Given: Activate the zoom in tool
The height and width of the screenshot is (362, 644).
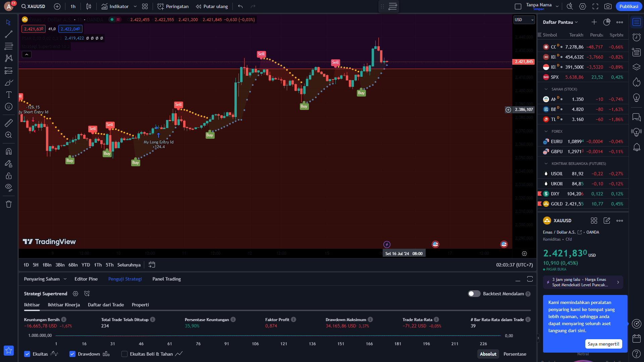Looking at the screenshot, I should [x=9, y=135].
